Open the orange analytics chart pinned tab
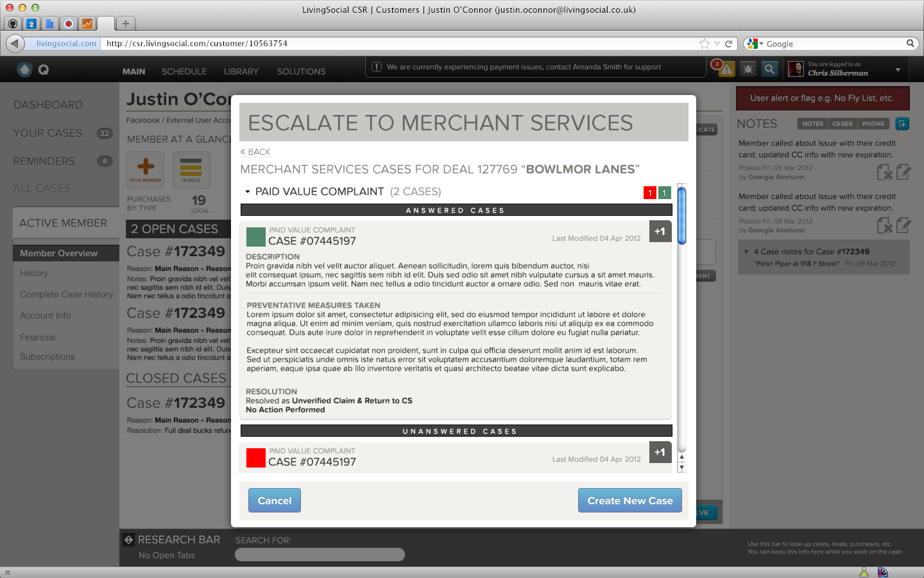924x578 pixels. point(87,24)
